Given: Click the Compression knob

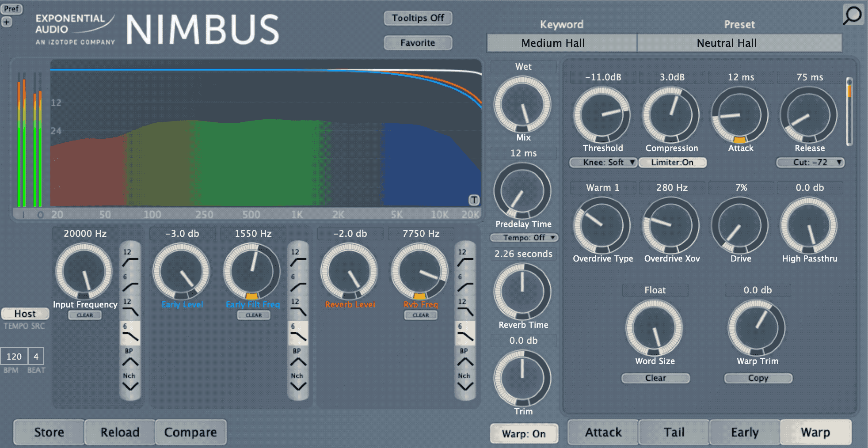Looking at the screenshot, I should (671, 115).
